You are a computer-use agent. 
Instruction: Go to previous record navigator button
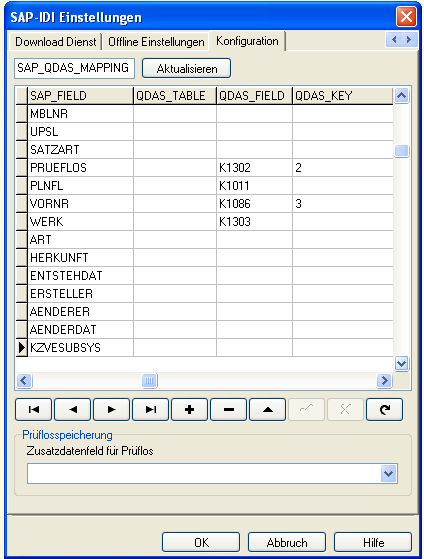72,410
